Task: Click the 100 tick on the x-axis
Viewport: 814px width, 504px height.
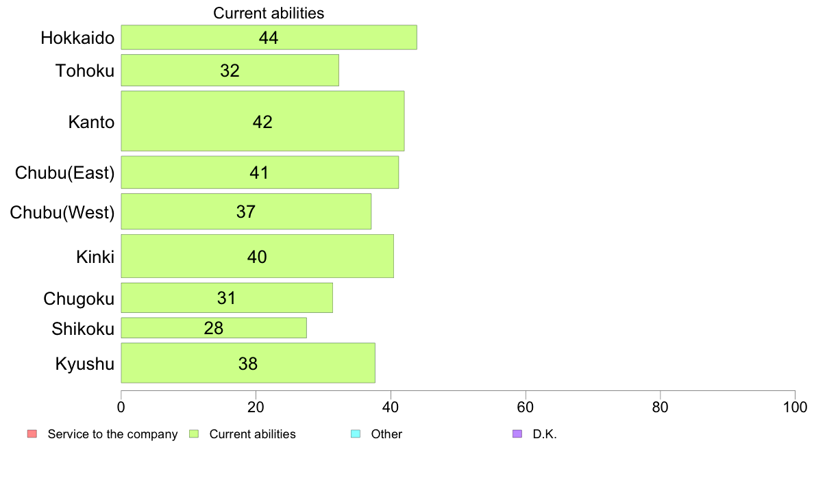Action: (795, 407)
